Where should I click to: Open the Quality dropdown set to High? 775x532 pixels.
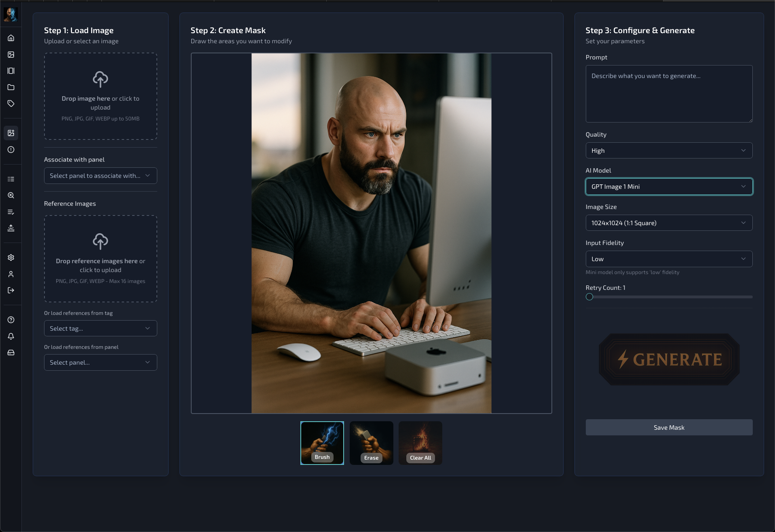point(669,150)
